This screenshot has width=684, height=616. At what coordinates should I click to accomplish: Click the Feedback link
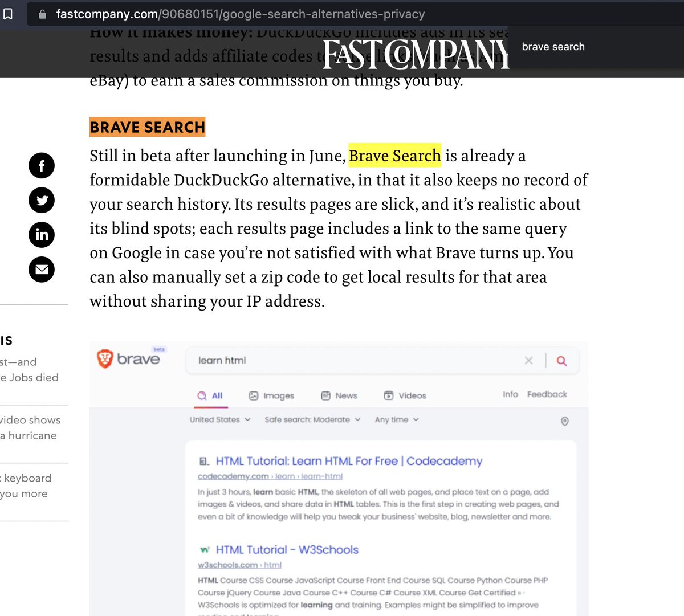pos(547,394)
